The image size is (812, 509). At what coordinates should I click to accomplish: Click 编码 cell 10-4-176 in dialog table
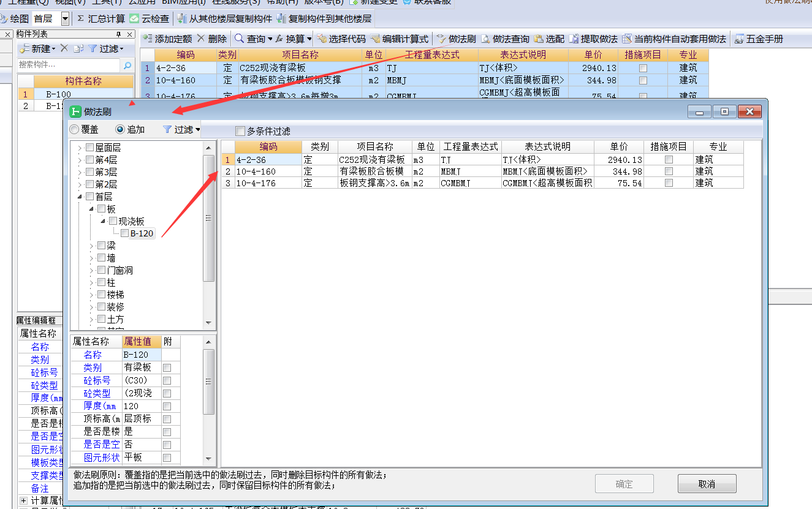pos(268,183)
